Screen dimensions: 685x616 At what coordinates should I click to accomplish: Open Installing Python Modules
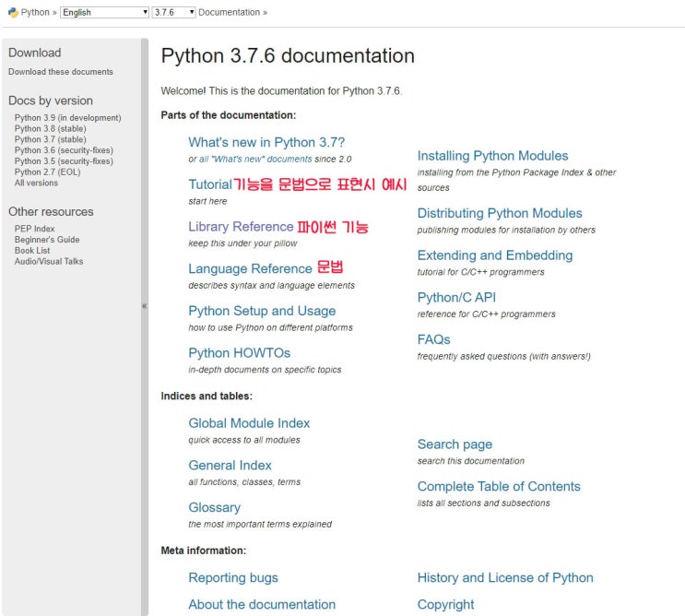[x=492, y=156]
